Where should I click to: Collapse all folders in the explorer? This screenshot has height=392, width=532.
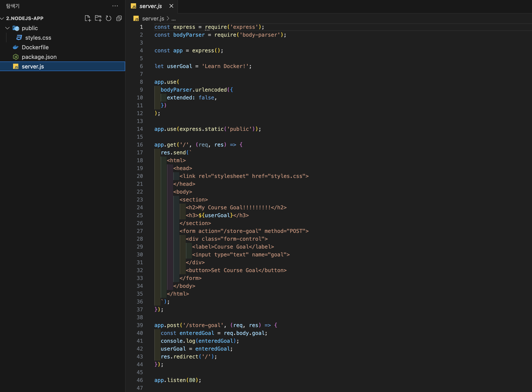[x=119, y=18]
